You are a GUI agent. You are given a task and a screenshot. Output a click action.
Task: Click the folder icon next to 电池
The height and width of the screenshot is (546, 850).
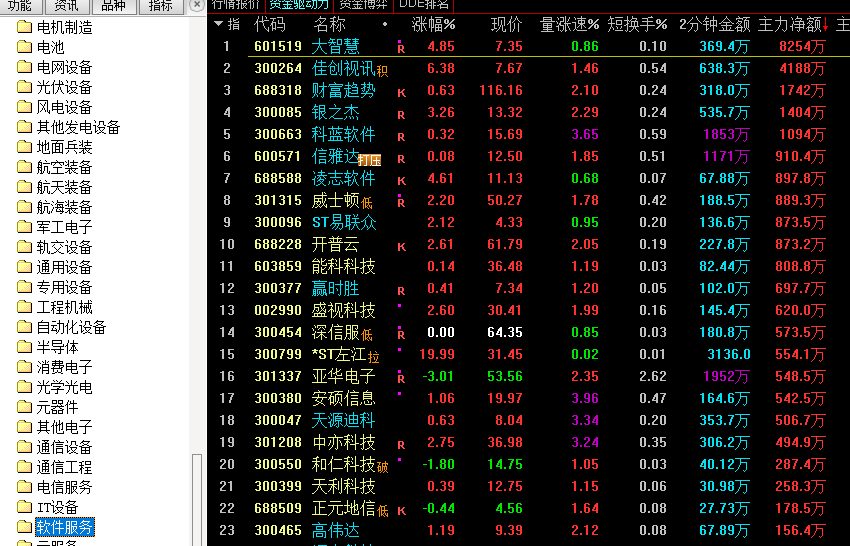pos(24,47)
